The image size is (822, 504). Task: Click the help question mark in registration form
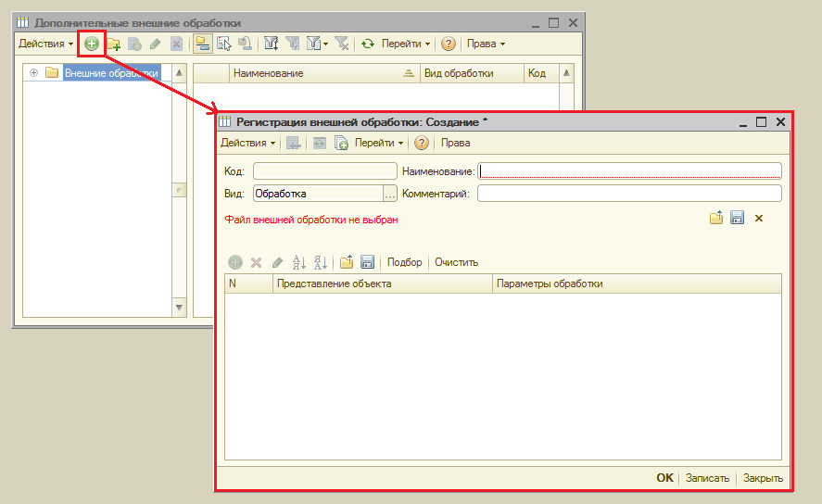click(x=422, y=143)
